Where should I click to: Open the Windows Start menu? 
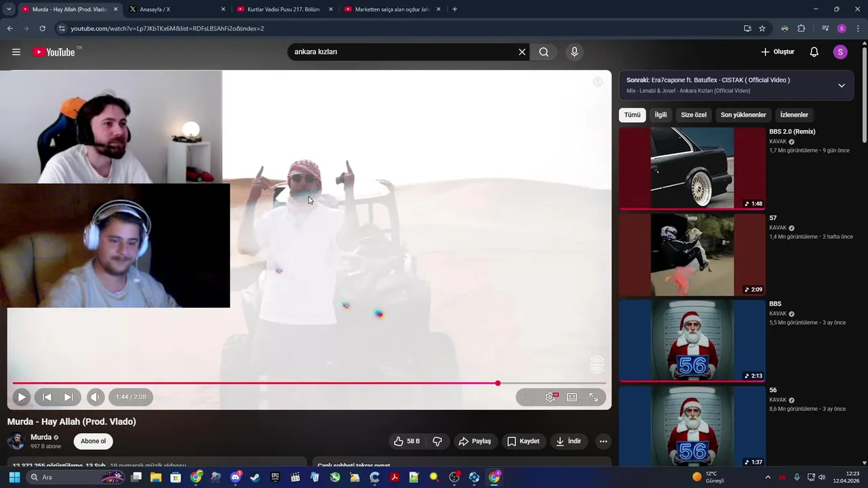coord(14,477)
